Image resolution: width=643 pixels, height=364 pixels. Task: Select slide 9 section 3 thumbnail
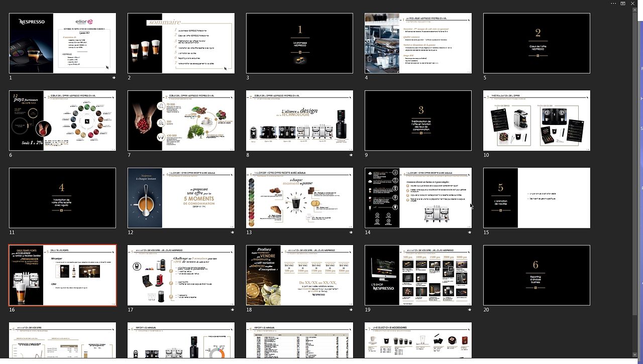pyautogui.click(x=418, y=120)
